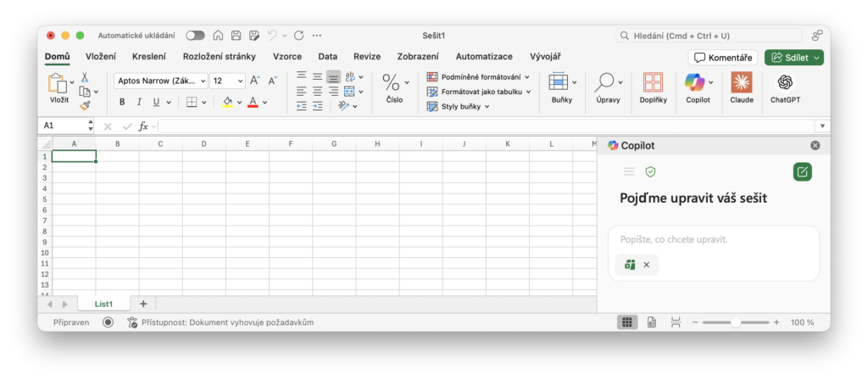Align text to the top of the cell
Viewport: 868px width, 381px height.
tap(302, 76)
